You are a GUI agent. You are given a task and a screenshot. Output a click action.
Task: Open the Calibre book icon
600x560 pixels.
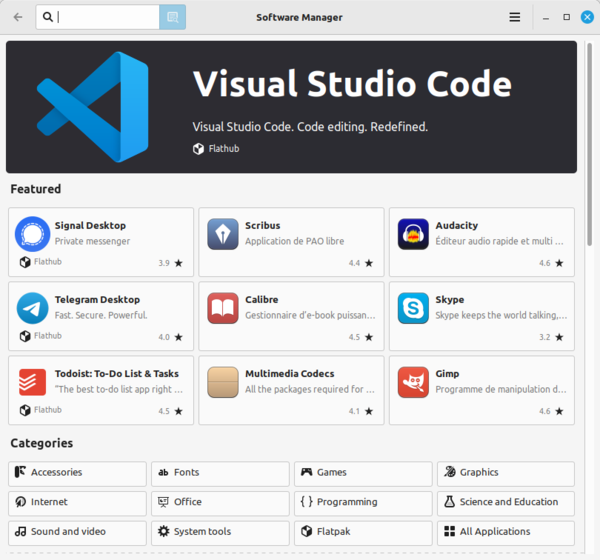tap(222, 308)
